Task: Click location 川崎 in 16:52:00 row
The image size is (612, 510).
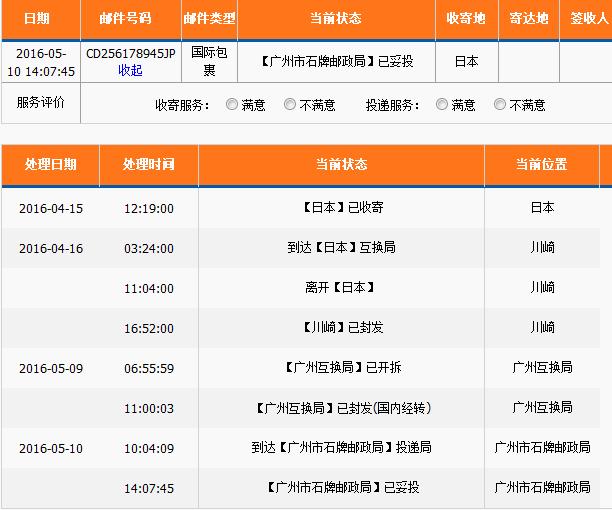Action: click(542, 327)
